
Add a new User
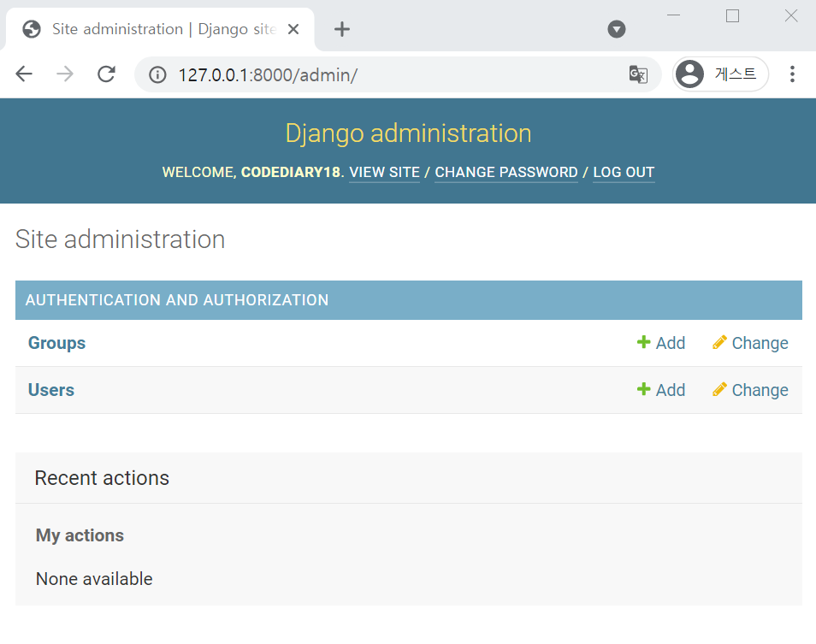[661, 390]
